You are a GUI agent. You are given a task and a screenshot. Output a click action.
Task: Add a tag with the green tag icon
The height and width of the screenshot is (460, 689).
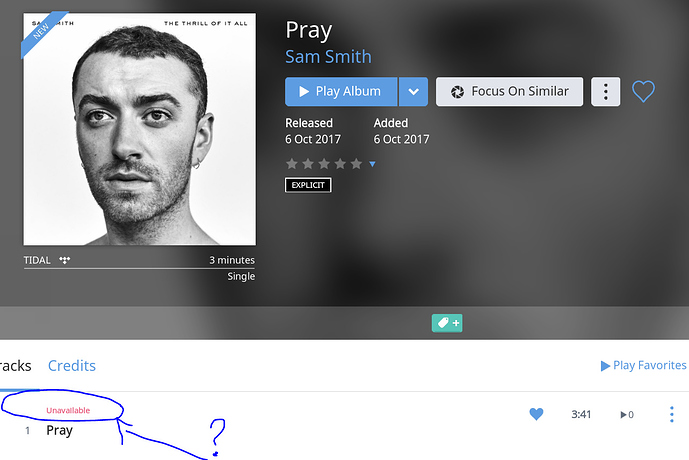(x=447, y=323)
